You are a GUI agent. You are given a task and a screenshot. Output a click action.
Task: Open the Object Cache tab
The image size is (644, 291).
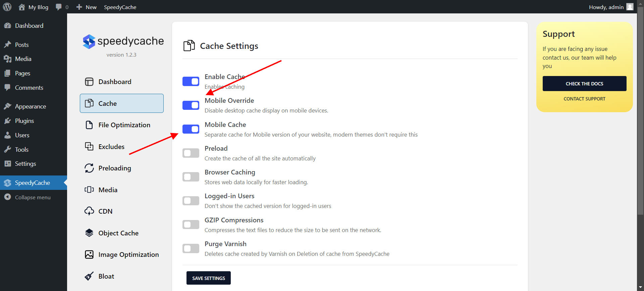tap(122, 233)
